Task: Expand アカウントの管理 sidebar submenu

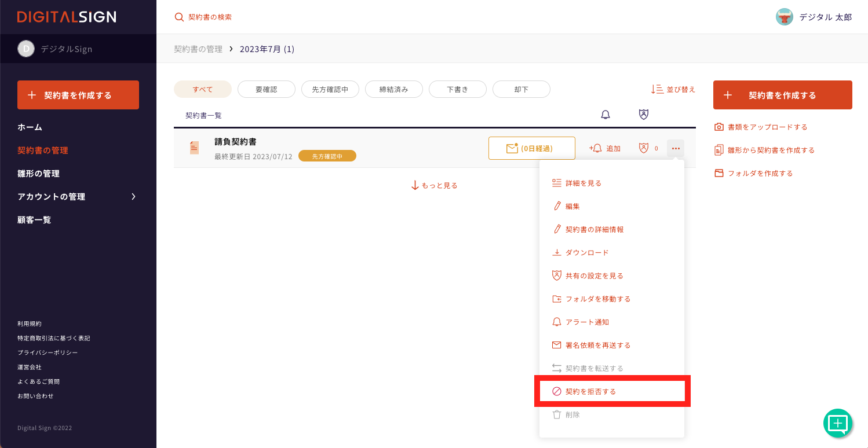Action: [133, 197]
